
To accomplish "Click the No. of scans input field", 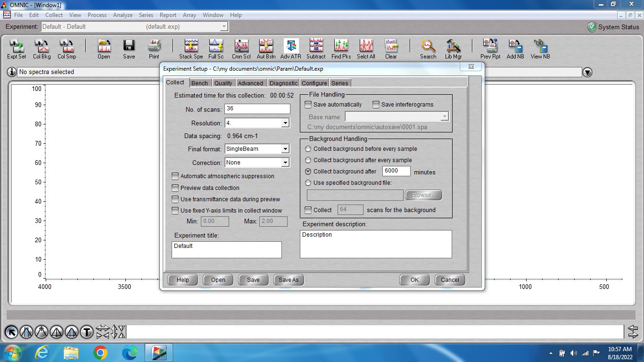I will click(x=257, y=109).
